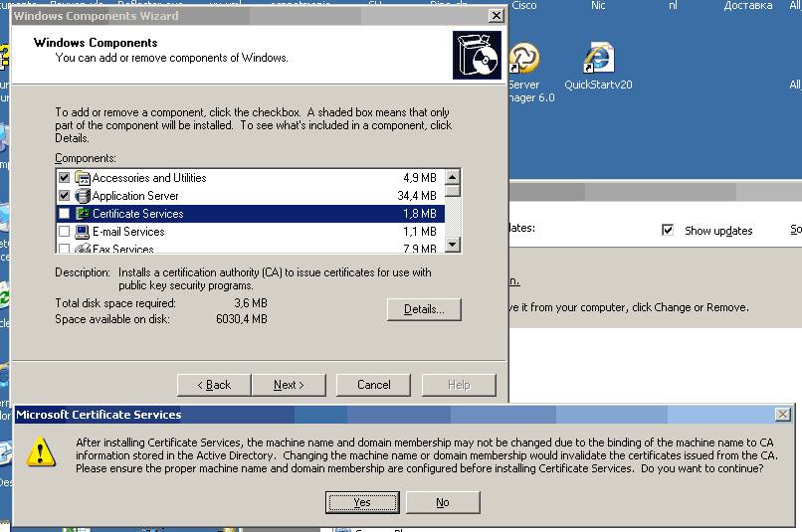Go Back in the Windows Components Wizard

[214, 385]
